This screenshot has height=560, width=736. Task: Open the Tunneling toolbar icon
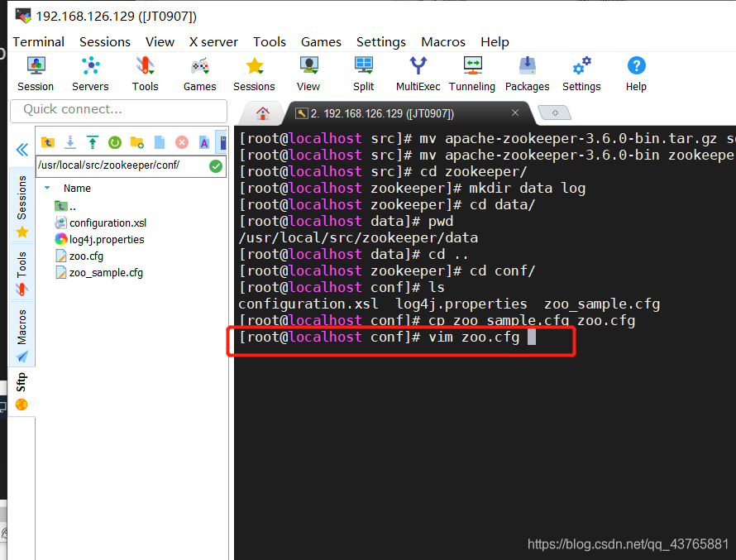472,74
